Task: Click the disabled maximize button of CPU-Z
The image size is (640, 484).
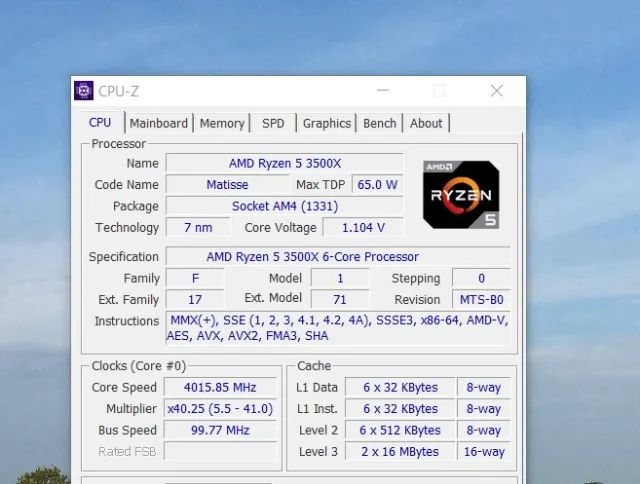Action: click(x=439, y=91)
